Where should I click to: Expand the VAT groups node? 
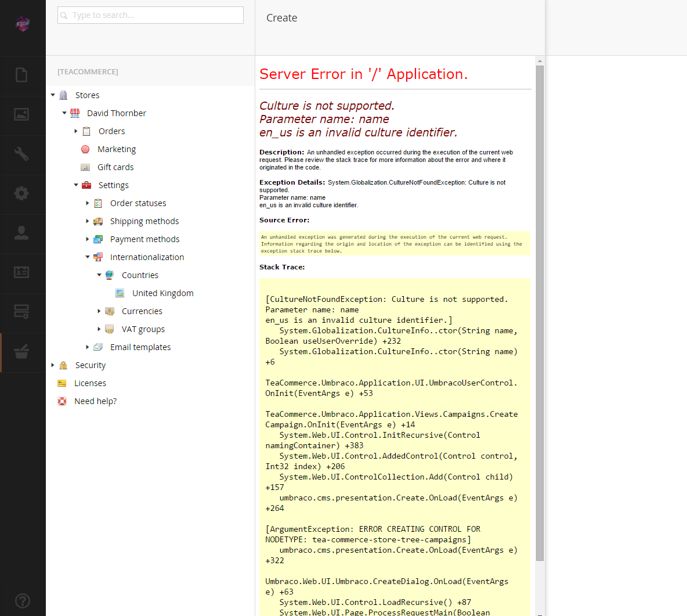click(99, 329)
